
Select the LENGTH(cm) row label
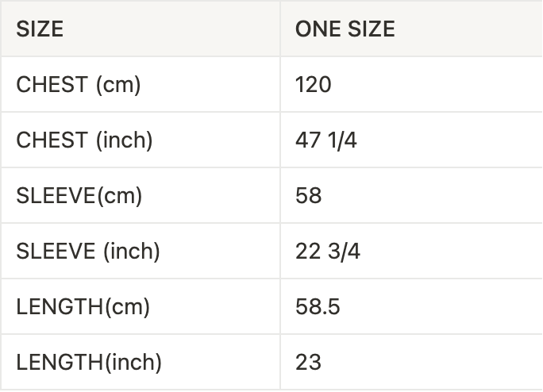click(x=83, y=307)
